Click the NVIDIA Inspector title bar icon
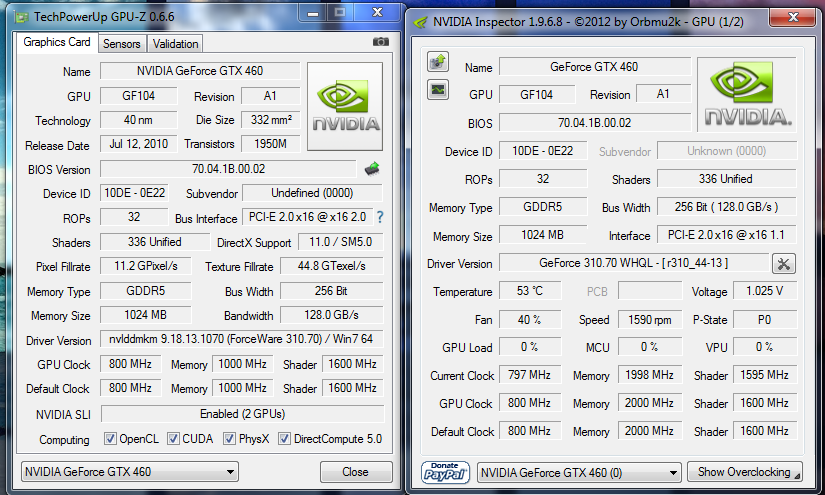Screen dimensions: 825x495 pyautogui.click(x=420, y=22)
